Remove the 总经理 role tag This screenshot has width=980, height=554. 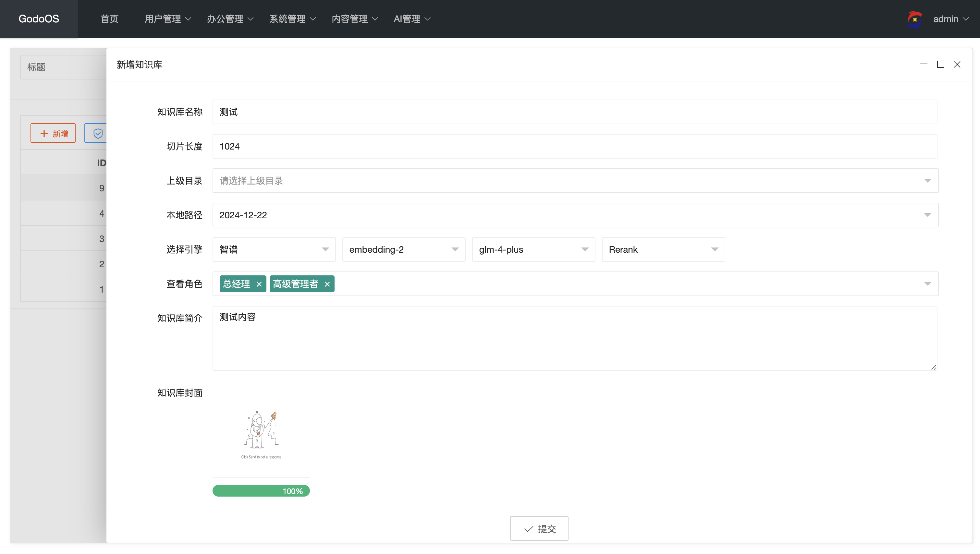coord(259,284)
